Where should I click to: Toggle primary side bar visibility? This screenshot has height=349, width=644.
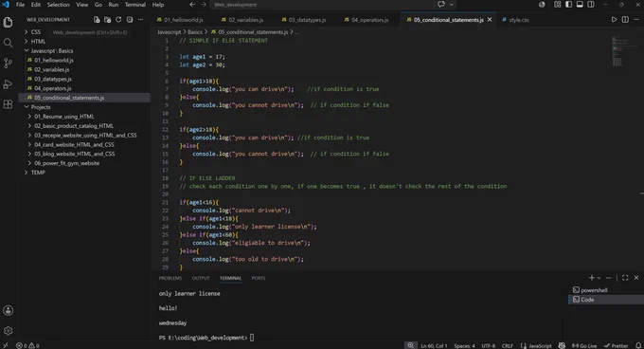568,5
